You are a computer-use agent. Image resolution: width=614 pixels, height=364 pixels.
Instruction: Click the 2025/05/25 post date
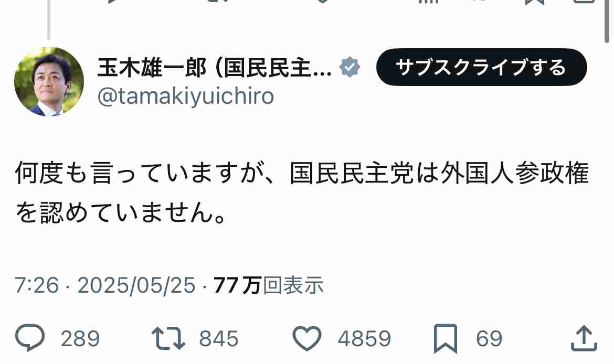click(x=136, y=285)
